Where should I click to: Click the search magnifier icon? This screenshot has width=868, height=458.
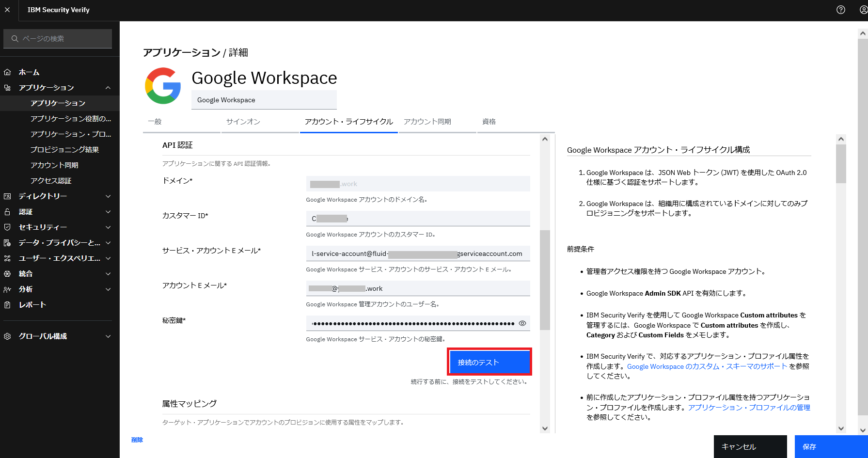pyautogui.click(x=15, y=39)
